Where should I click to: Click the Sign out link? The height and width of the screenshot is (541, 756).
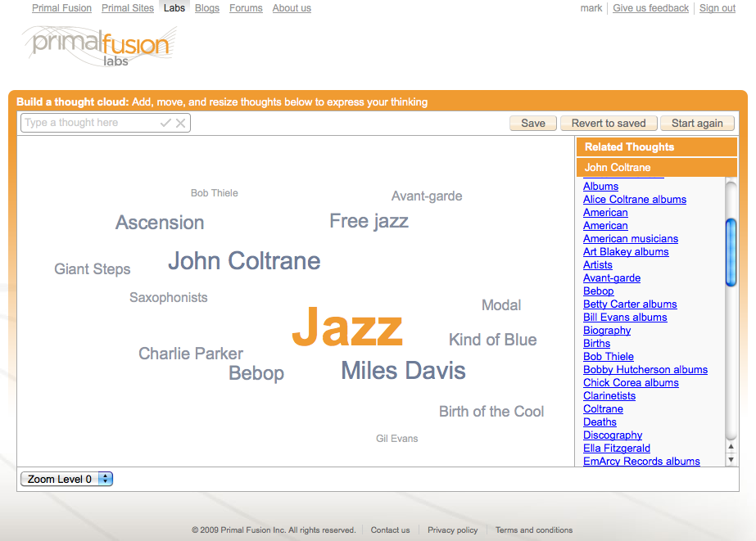tap(717, 8)
